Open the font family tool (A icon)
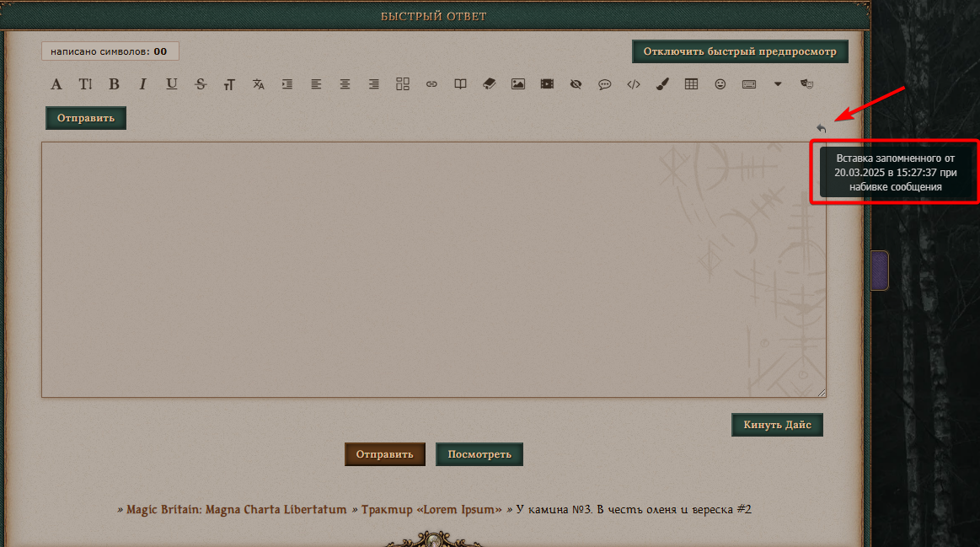980x547 pixels. tap(56, 84)
